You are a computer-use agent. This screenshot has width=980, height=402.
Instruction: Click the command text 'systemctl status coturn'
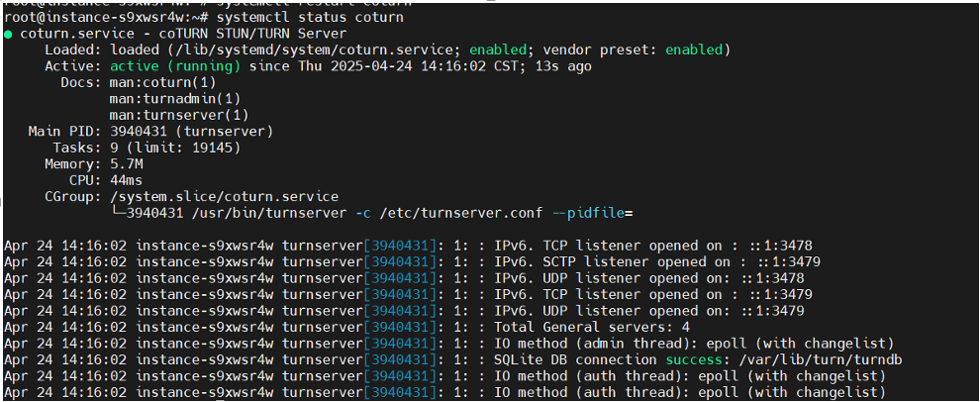pos(310,18)
